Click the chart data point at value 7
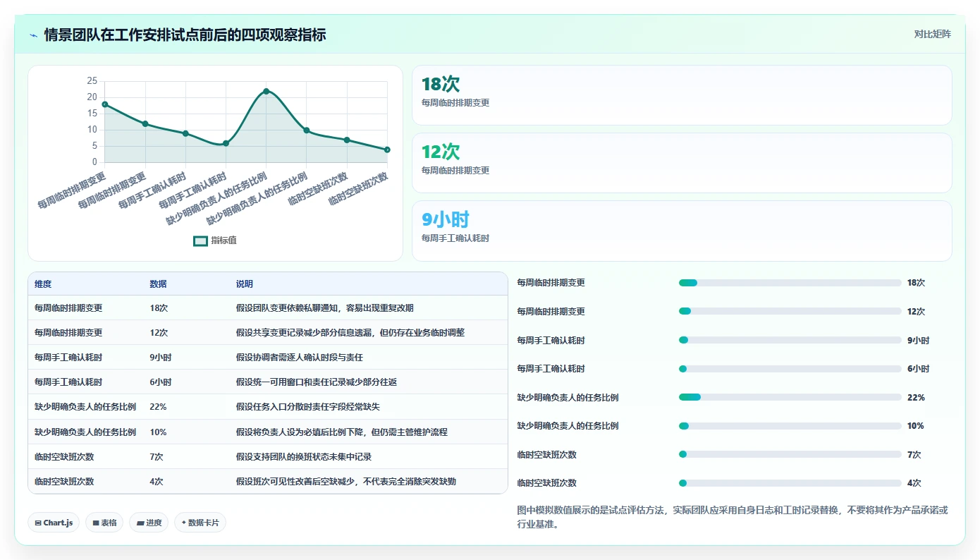Viewport: 980px width, 560px height. pos(347,140)
